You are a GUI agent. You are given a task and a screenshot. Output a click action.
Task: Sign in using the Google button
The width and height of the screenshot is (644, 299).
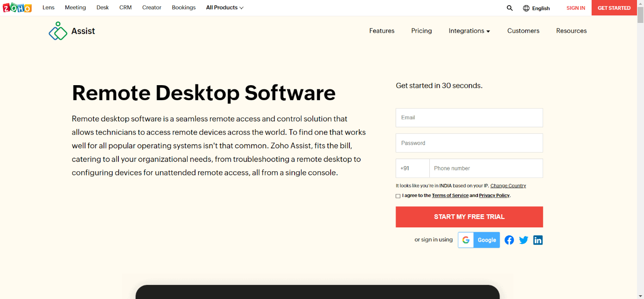[479, 240]
